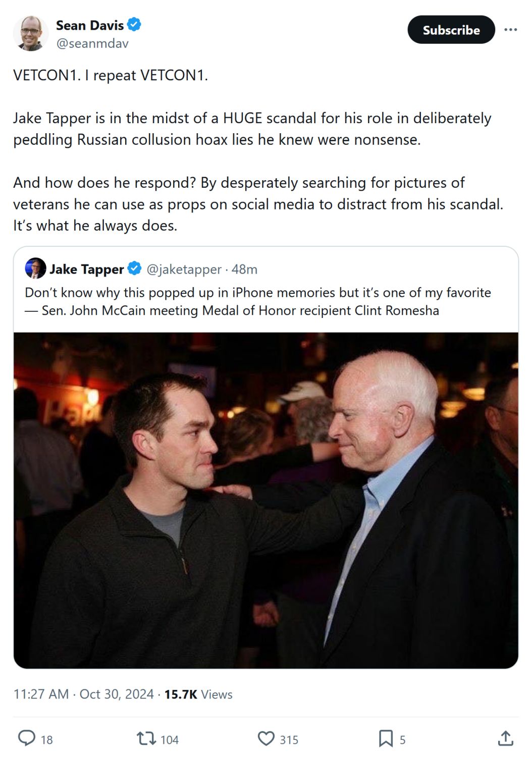View the 15.7K Views count

point(198,694)
